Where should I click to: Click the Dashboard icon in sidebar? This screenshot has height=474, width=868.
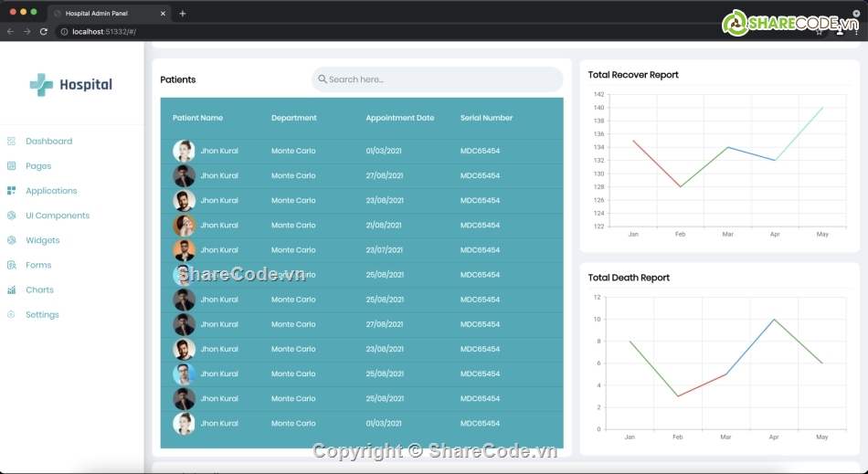click(x=11, y=142)
